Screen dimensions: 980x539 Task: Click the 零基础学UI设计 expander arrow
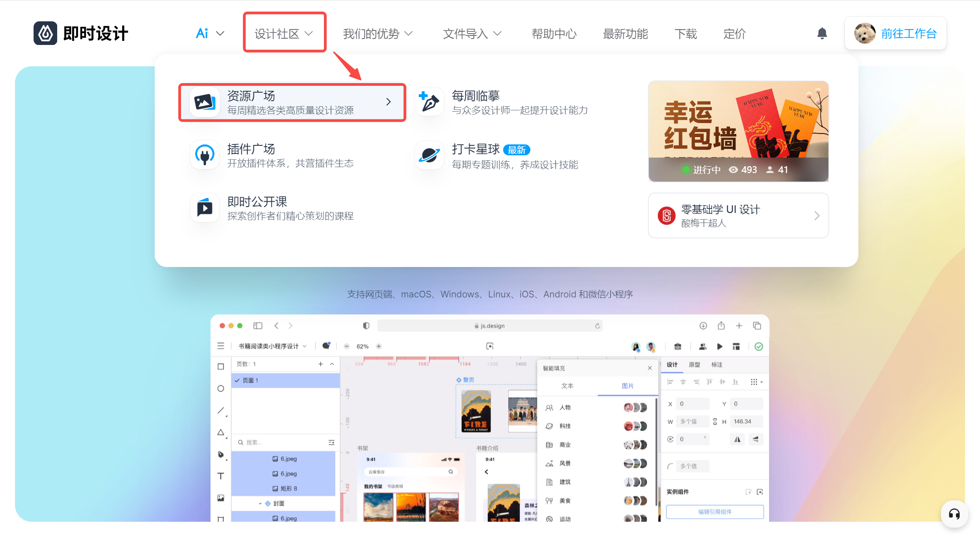pos(818,214)
